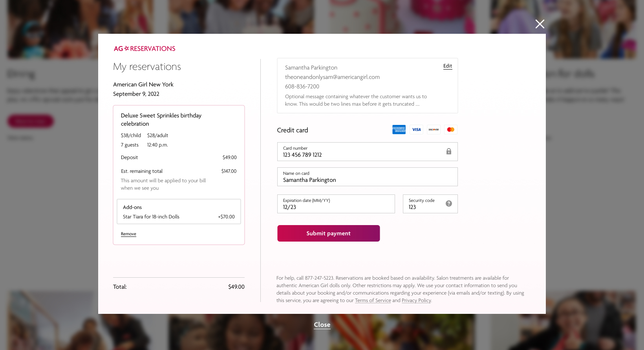Open the Privacy Policy link
The image size is (644, 350).
coord(416,301)
